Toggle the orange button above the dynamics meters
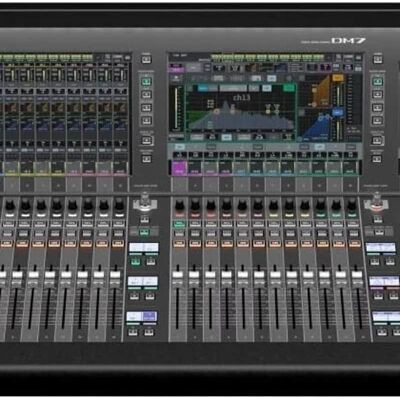 pos(338,78)
